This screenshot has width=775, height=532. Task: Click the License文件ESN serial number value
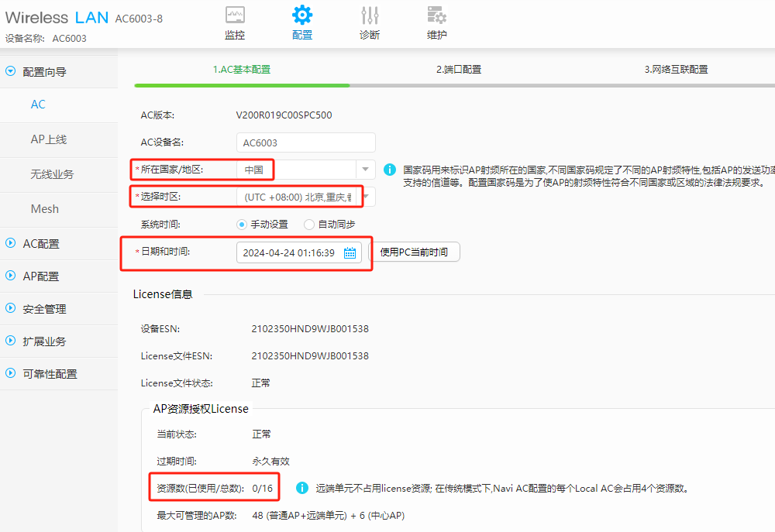pos(310,356)
